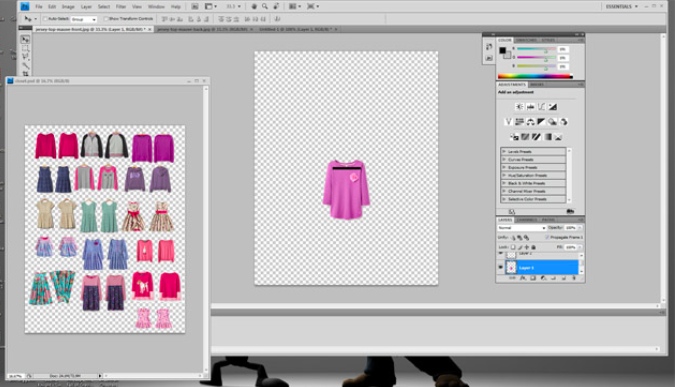675x387 pixels.
Task: Click the layer style fx icon
Action: coord(523,279)
